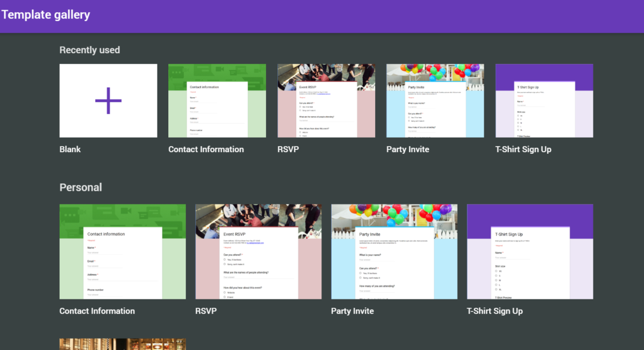Viewport: 644px width, 350px height.
Task: Click Party Invite label in Recently used
Action: click(x=408, y=150)
